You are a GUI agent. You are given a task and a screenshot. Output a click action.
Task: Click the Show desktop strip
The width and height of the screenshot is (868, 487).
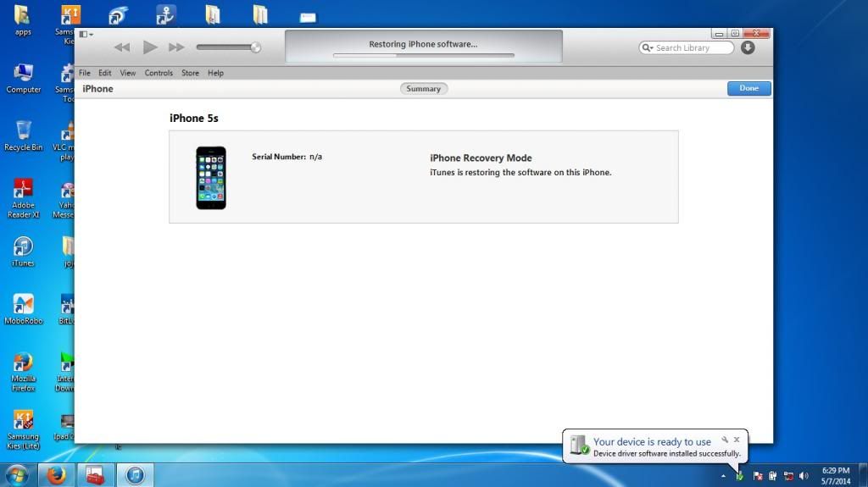(863, 475)
